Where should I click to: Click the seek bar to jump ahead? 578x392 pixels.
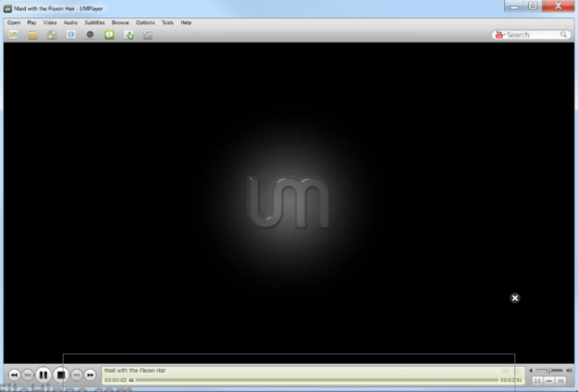313,379
